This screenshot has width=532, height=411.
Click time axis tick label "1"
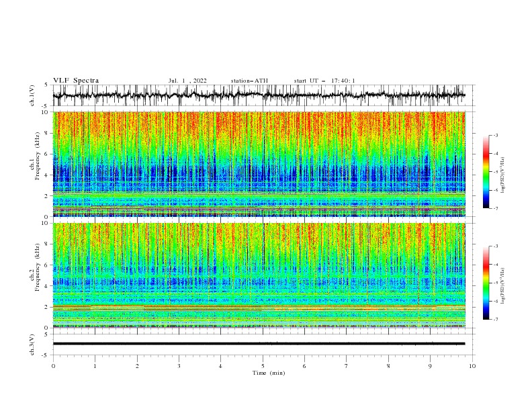coord(95,366)
